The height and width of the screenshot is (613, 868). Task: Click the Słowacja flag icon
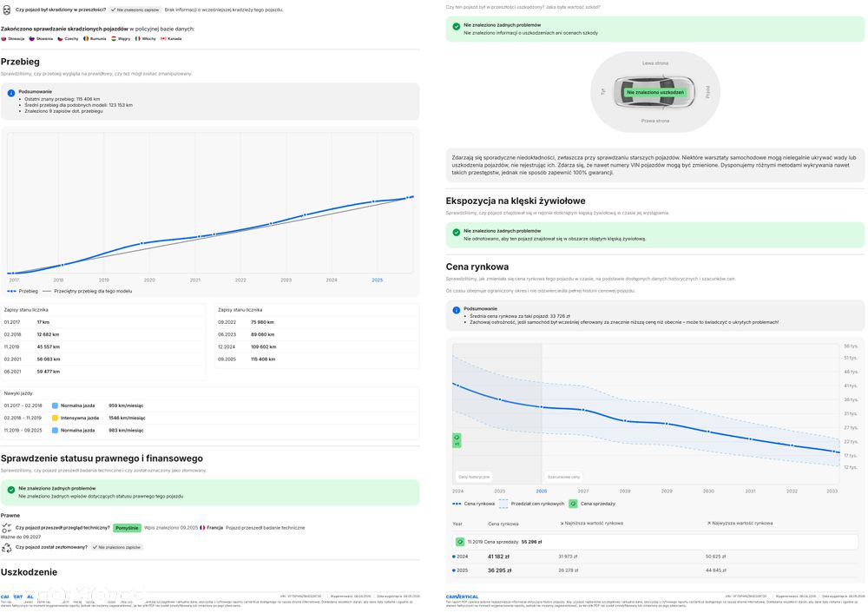(x=3, y=39)
